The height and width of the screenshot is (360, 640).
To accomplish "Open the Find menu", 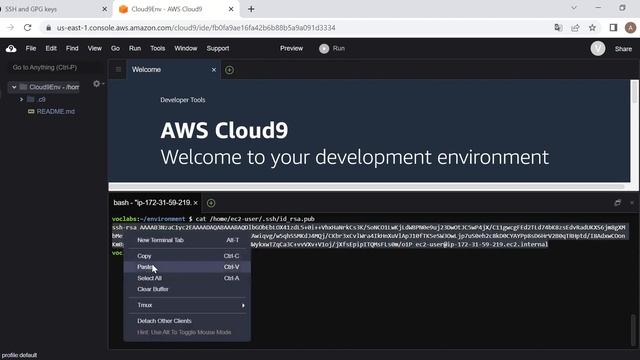I will [x=72, y=48].
